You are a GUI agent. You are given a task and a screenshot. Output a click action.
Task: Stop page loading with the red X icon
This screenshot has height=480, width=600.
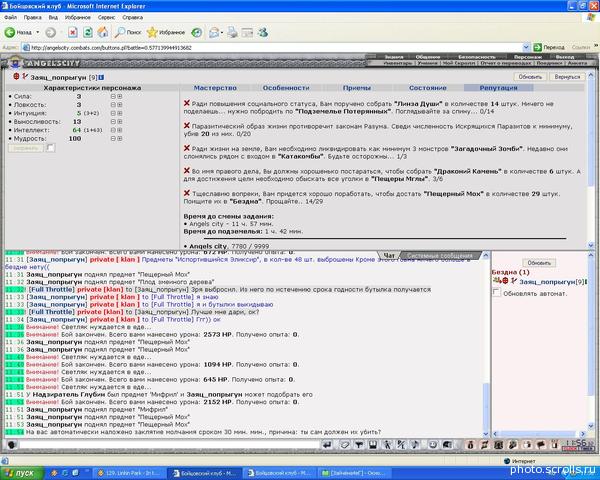point(73,33)
